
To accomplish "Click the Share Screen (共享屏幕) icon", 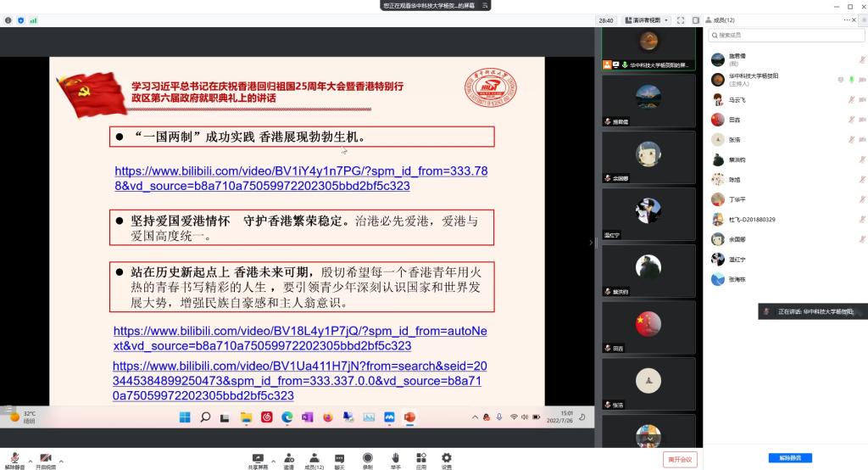I will coord(258,459).
